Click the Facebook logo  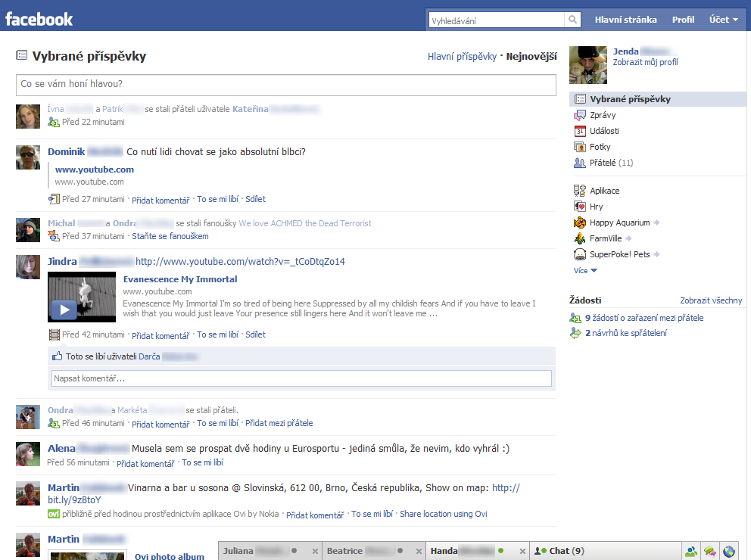coord(39,19)
